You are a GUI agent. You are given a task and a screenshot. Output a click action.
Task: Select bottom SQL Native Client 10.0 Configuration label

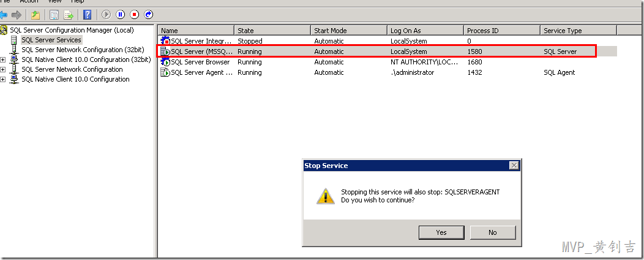[x=75, y=79]
